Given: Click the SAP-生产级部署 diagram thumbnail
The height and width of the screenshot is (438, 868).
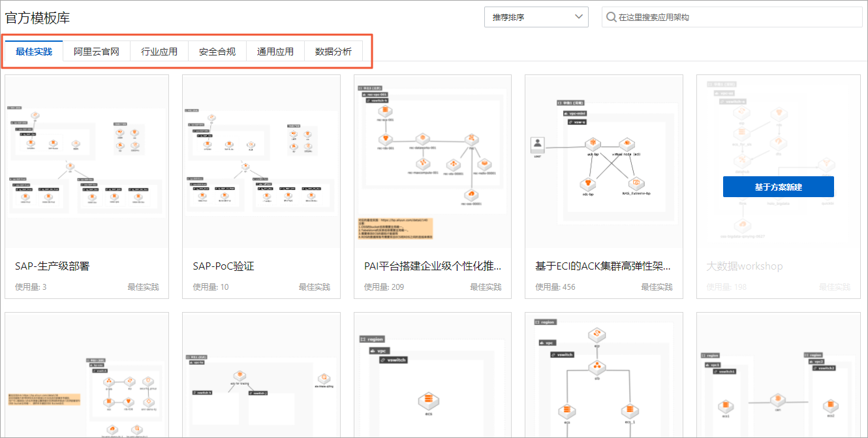Looking at the screenshot, I should [x=87, y=162].
